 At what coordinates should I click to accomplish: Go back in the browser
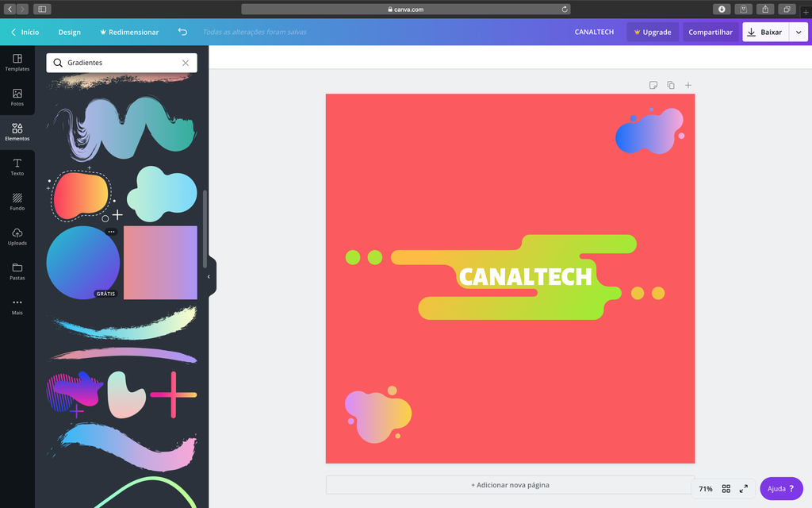[x=10, y=9]
